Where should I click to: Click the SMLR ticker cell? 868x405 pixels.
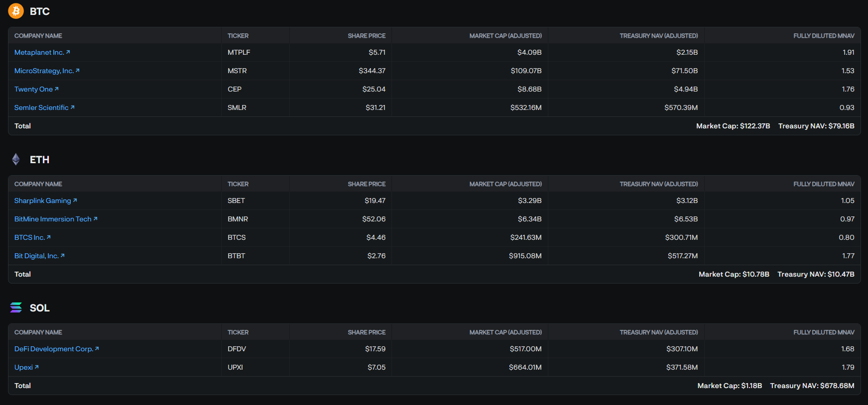237,107
